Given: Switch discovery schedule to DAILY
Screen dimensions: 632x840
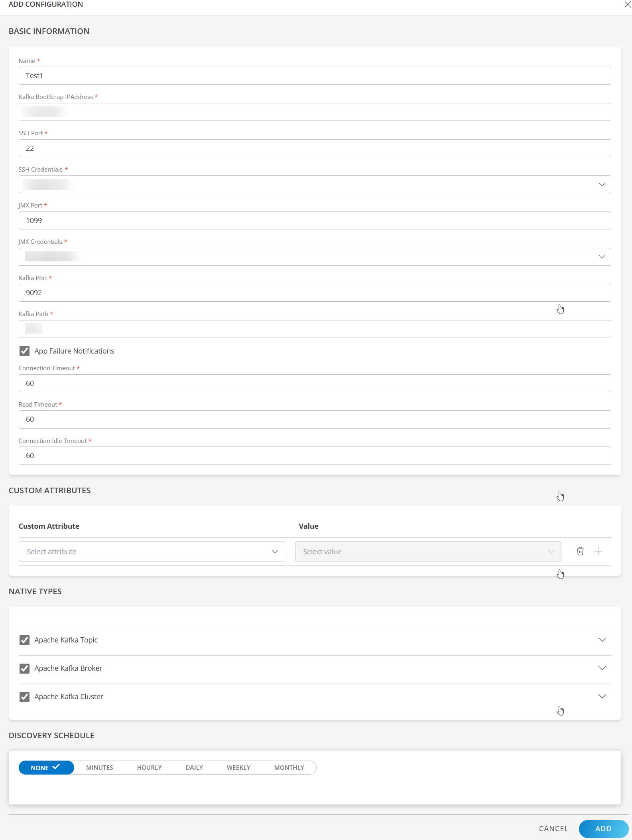Looking at the screenshot, I should 194,767.
